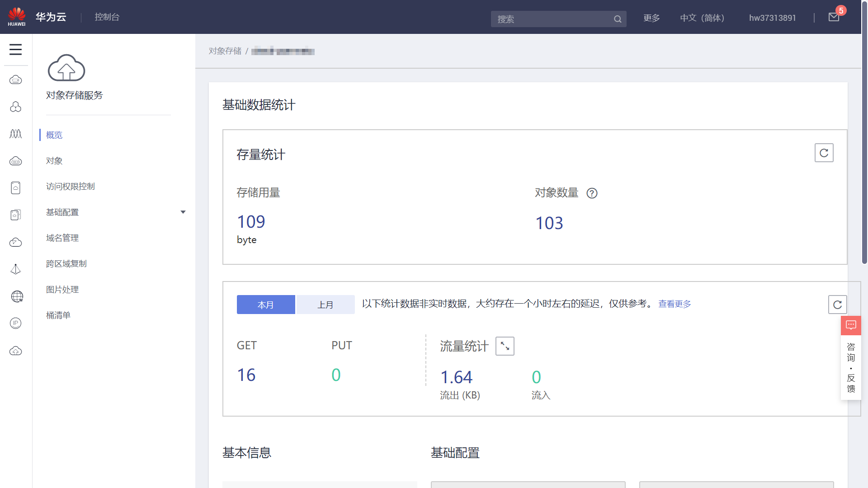Image resolution: width=868 pixels, height=488 pixels.
Task: Click the 基础数据统计 heading
Action: click(259, 105)
